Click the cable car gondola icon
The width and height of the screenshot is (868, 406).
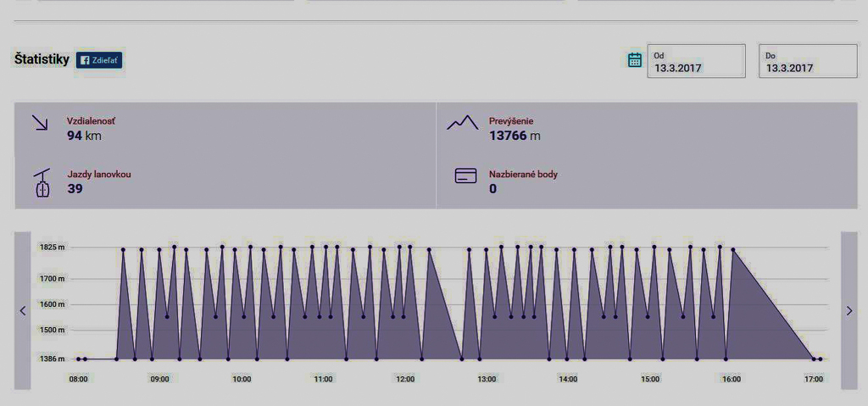point(42,182)
